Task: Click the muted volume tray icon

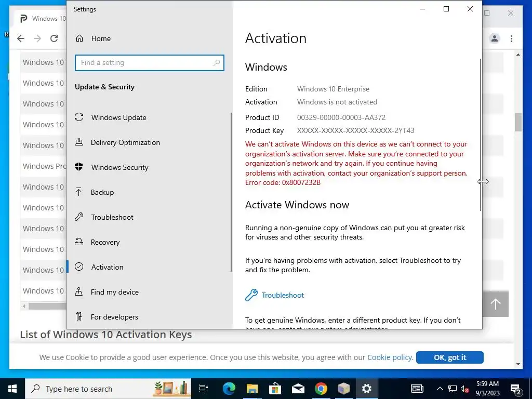Action: point(464,389)
